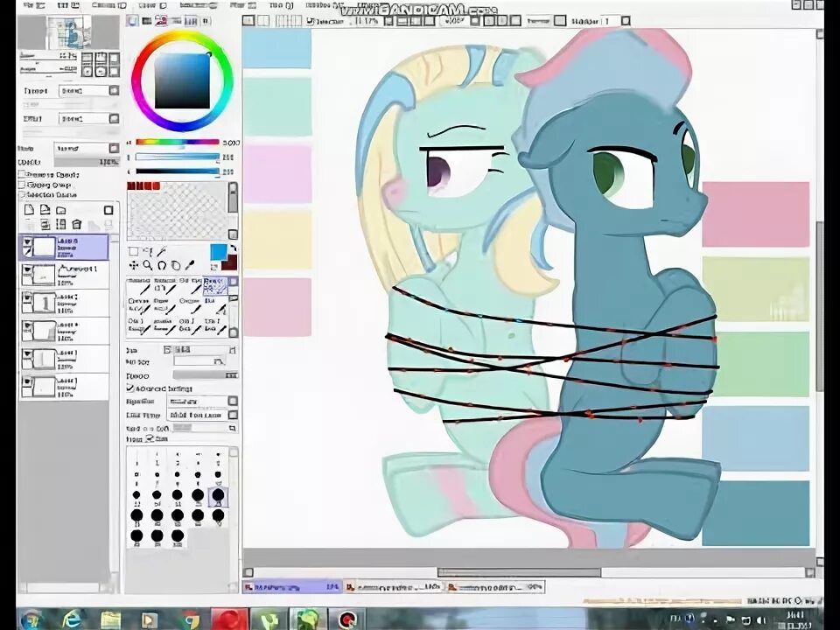Show the swatches panel icon
This screenshot has height=630, width=840.
[x=191, y=21]
